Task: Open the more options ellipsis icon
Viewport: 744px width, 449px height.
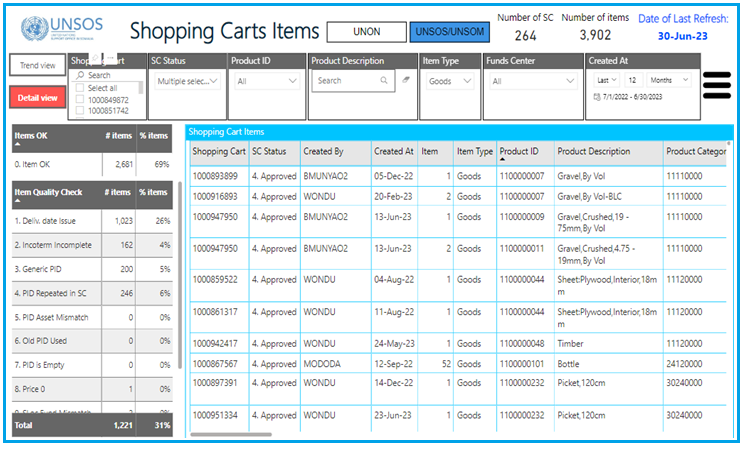Action: [110, 57]
